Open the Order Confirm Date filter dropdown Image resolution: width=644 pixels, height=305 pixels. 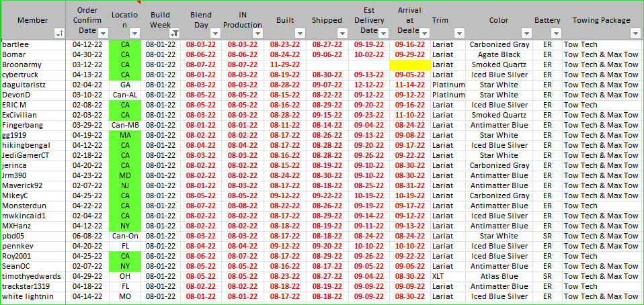103,33
